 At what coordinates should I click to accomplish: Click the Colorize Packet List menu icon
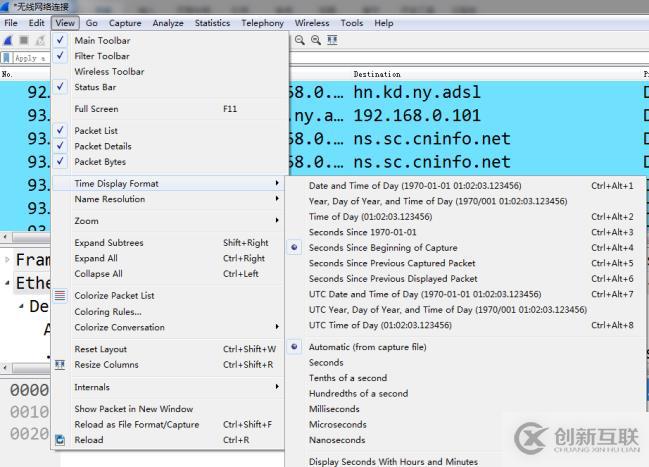pos(60,296)
